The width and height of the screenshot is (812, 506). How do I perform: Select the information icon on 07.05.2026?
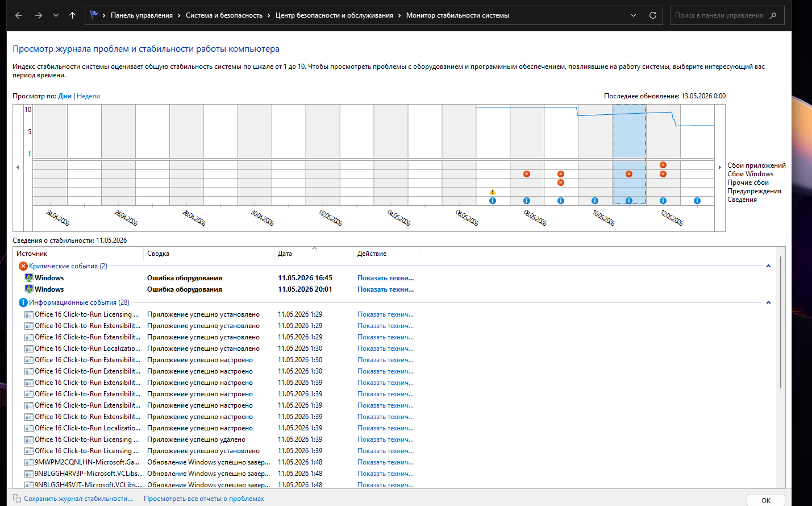(x=493, y=201)
